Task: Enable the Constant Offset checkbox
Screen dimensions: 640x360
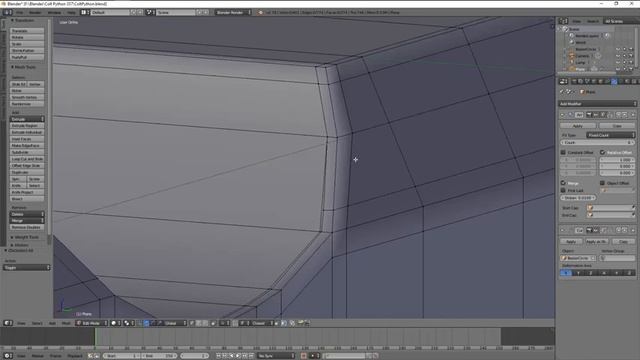Action: tap(563, 152)
